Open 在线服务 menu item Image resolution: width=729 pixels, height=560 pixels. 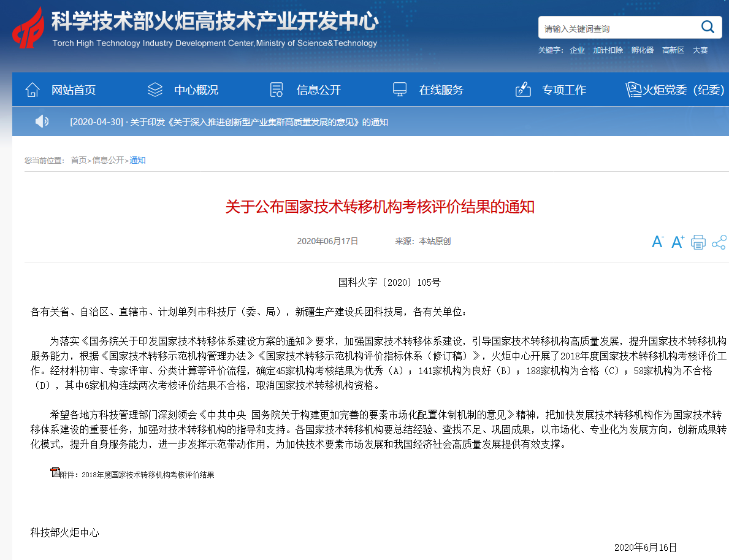click(441, 90)
